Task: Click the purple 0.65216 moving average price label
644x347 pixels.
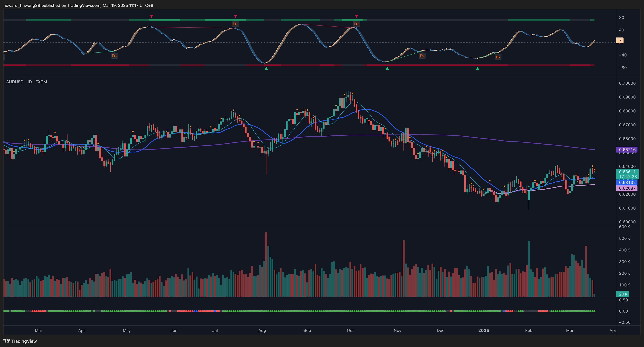Action: (627, 150)
